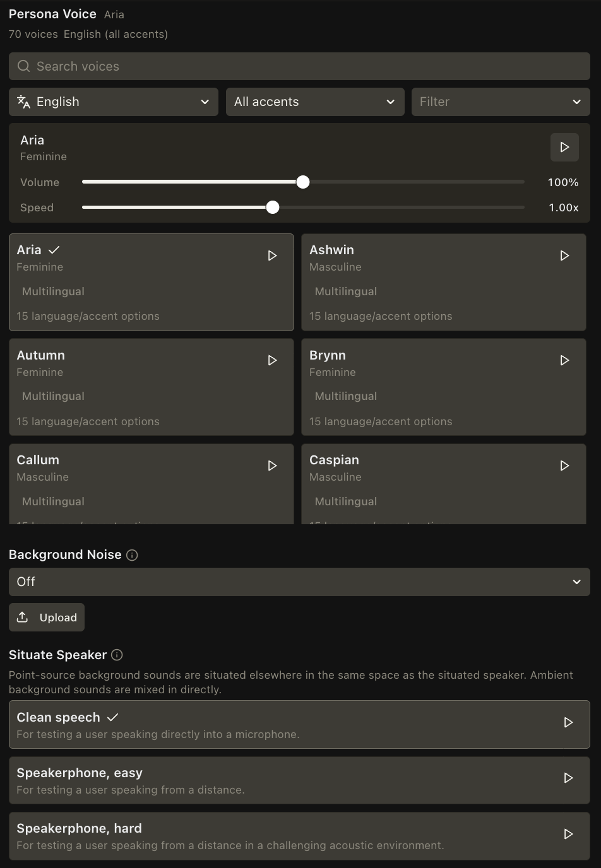Select the Autumn voice card
This screenshot has height=868, width=601.
tap(152, 387)
